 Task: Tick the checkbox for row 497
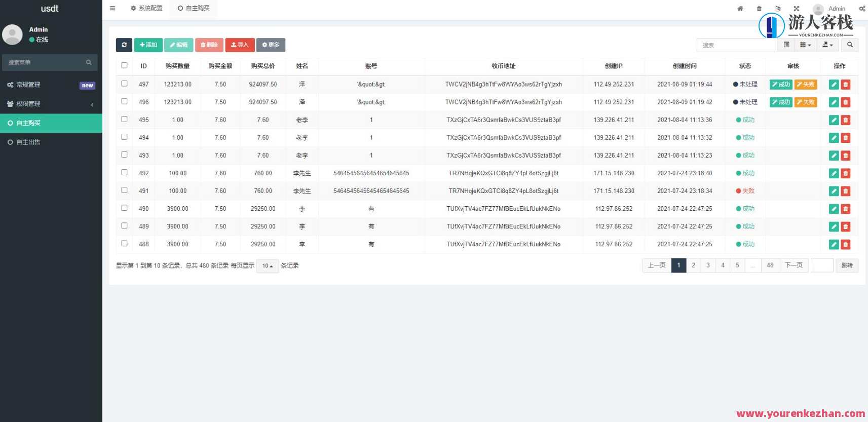(124, 84)
